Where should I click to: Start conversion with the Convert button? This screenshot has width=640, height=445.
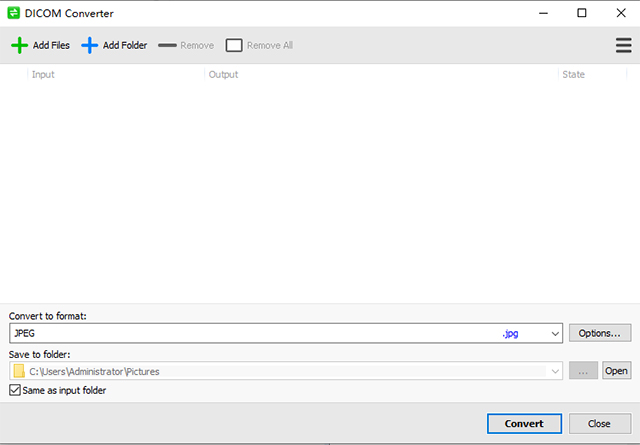[x=524, y=424]
